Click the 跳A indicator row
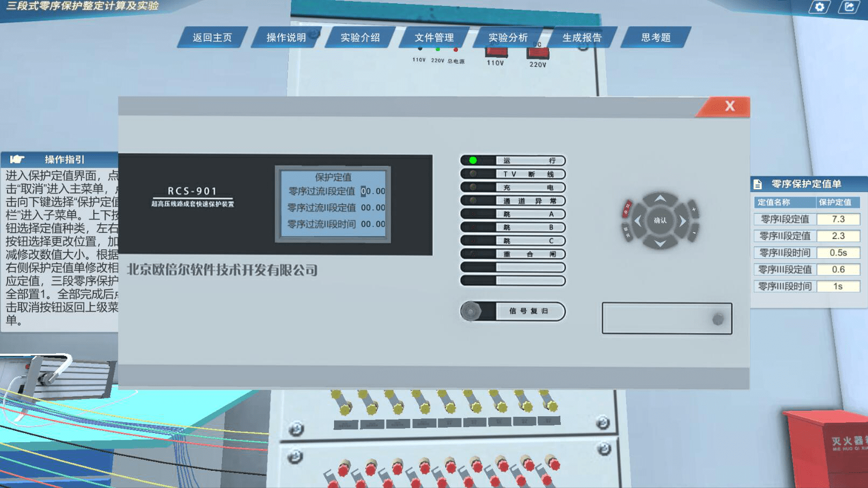Screen dimensions: 868x488 pyautogui.click(x=512, y=214)
